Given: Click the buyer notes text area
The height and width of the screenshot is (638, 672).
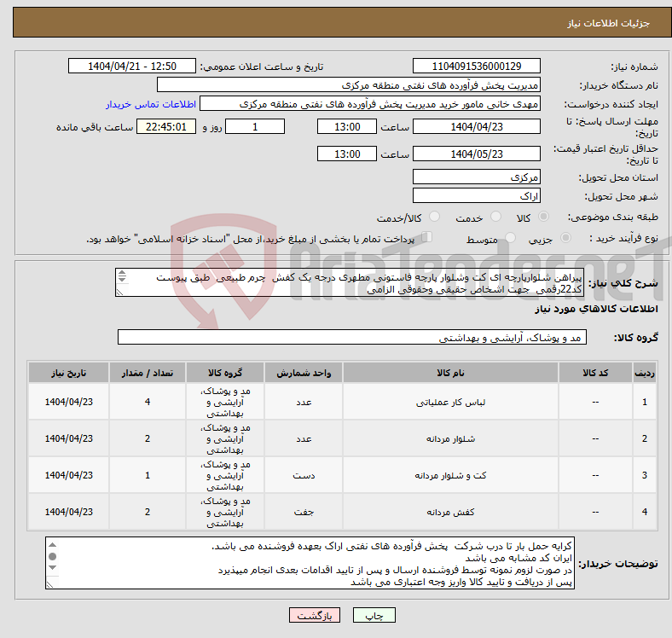Looking at the screenshot, I should coord(310,563).
